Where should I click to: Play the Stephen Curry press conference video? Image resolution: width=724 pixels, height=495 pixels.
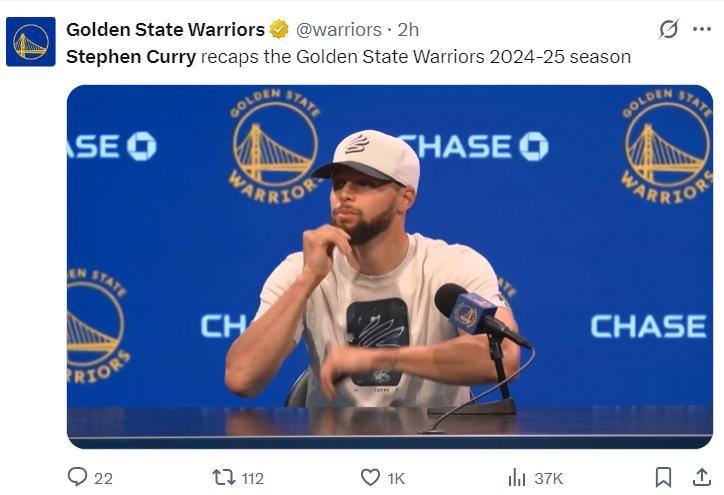coord(390,266)
